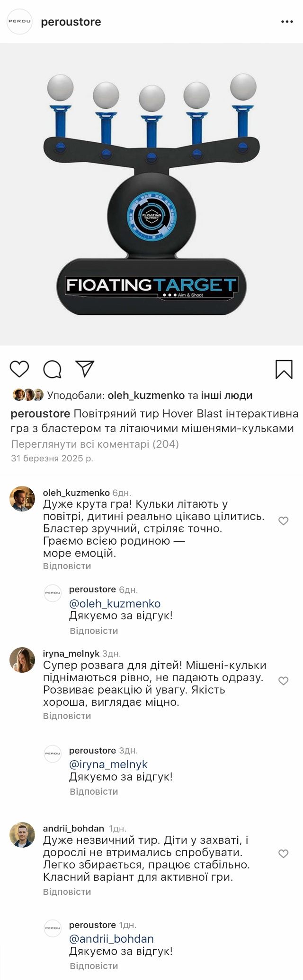The image size is (303, 980).
Task: Like andrii_bohdan's comment
Action: [283, 853]
